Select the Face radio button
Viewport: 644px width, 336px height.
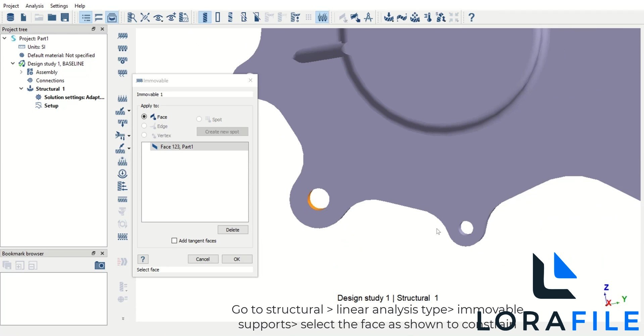(x=144, y=117)
